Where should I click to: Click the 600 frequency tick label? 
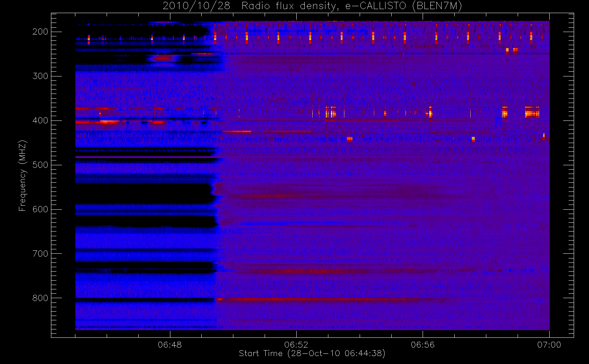(40, 209)
